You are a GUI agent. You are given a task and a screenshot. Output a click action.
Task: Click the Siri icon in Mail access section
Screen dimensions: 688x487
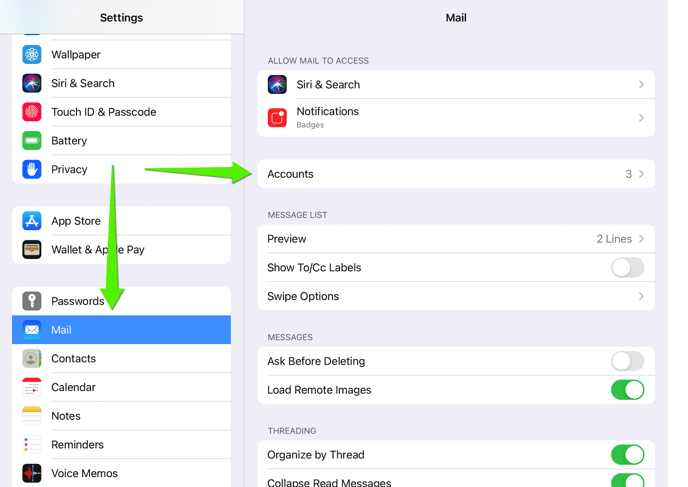[x=277, y=84]
